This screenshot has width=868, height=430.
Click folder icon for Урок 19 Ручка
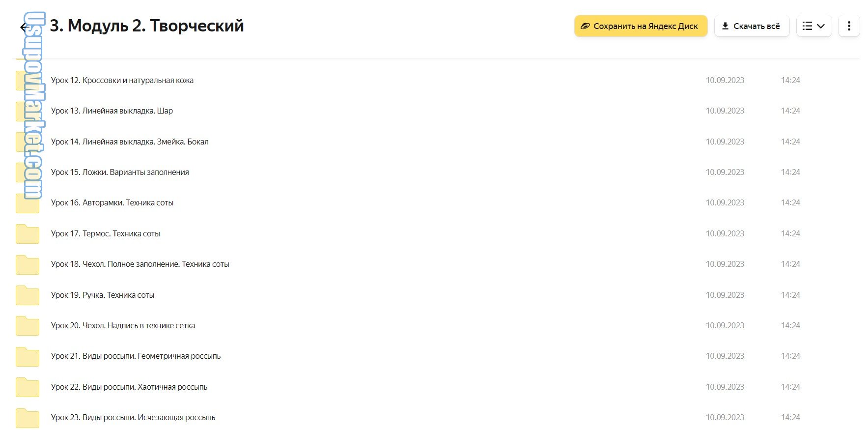[x=28, y=295]
